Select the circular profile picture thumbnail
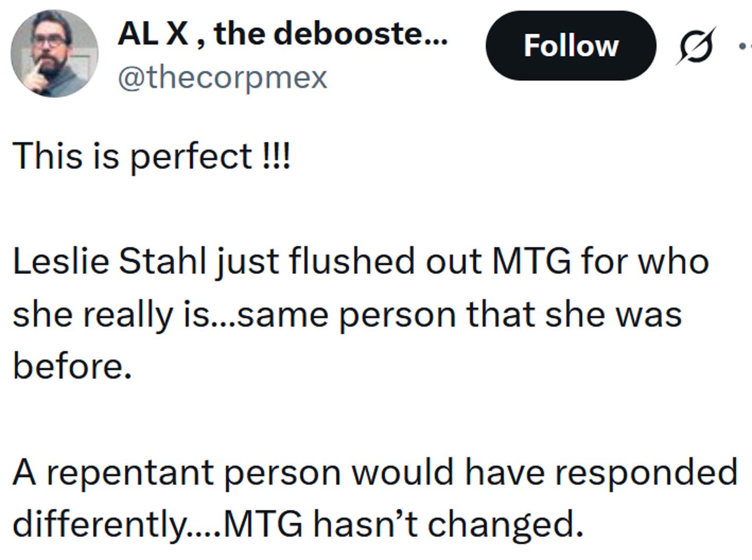 [x=56, y=50]
